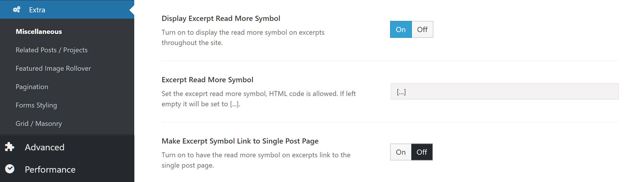Screen dimensions: 644x182
Task: Select Miscellaneous submenu item
Action: (x=39, y=32)
